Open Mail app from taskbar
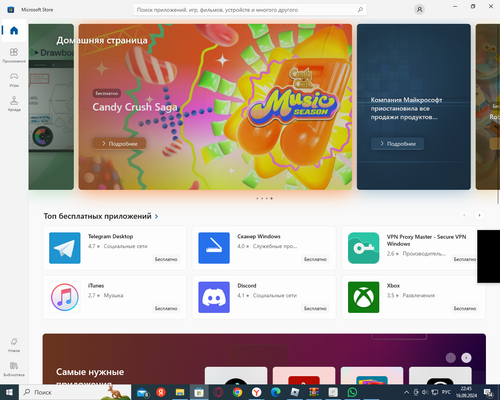The height and width of the screenshot is (400, 500). 142,392
